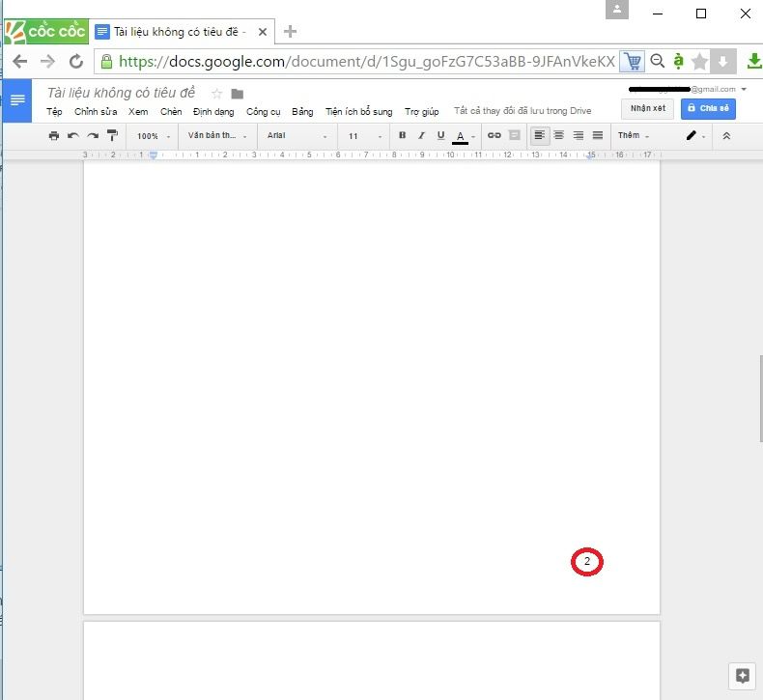Viewport: 763px width, 700px height.
Task: Select the paint format tool
Action: pos(112,135)
